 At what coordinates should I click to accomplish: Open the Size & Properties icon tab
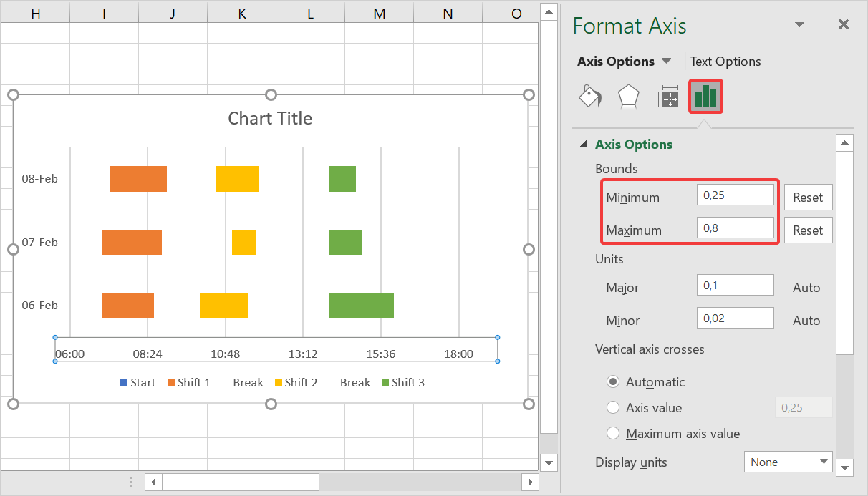tap(667, 97)
